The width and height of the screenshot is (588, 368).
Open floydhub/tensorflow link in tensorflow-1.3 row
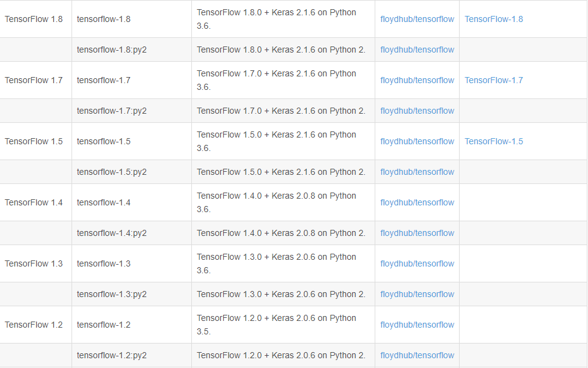(417, 263)
